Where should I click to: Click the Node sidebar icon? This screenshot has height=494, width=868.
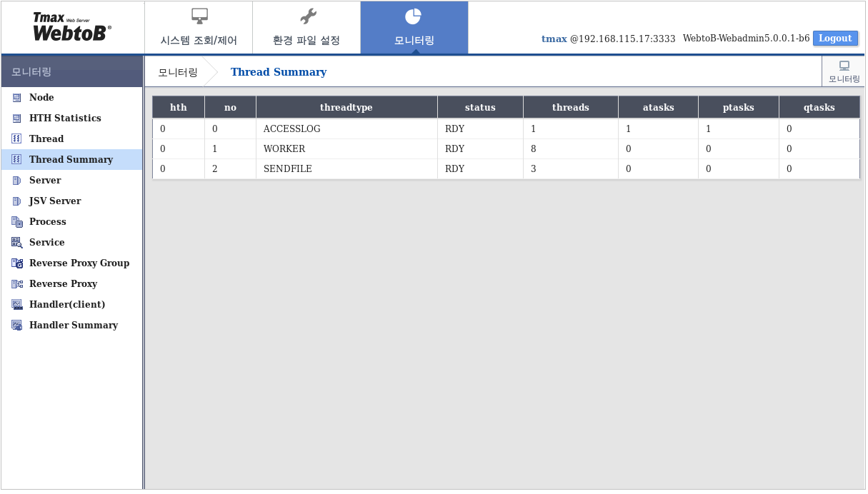pos(17,98)
